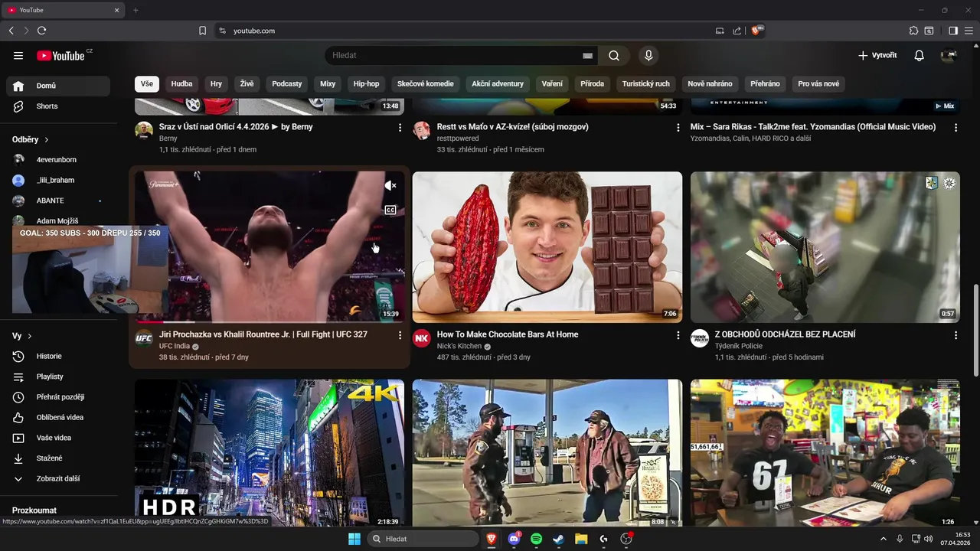The height and width of the screenshot is (551, 980).
Task: Open Týdeník Policie channel avatar
Action: pyautogui.click(x=700, y=338)
